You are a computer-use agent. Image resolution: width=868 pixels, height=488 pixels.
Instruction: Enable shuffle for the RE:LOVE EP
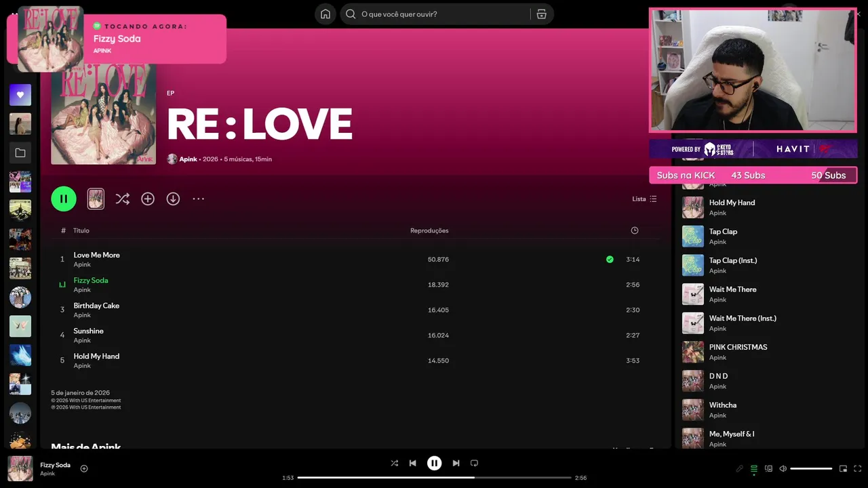(x=122, y=199)
